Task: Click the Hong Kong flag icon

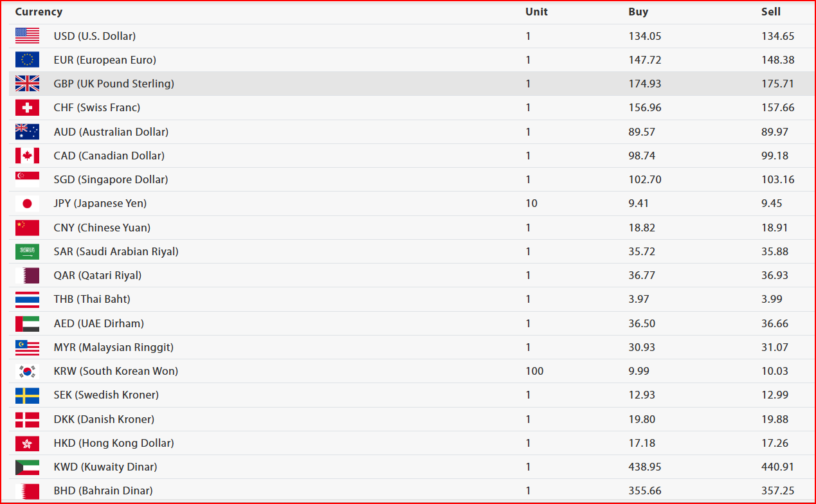Action: click(27, 443)
